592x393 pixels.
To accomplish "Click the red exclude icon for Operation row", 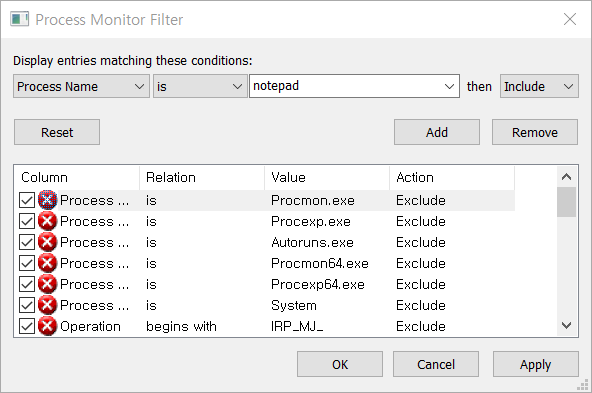I will coord(48,326).
